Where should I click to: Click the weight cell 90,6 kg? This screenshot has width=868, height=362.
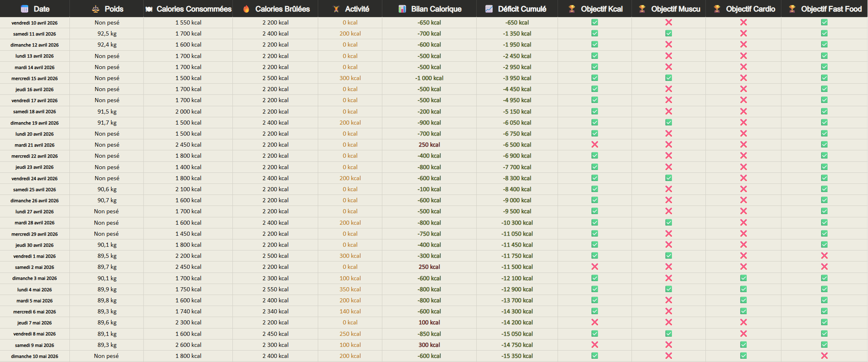coord(107,189)
